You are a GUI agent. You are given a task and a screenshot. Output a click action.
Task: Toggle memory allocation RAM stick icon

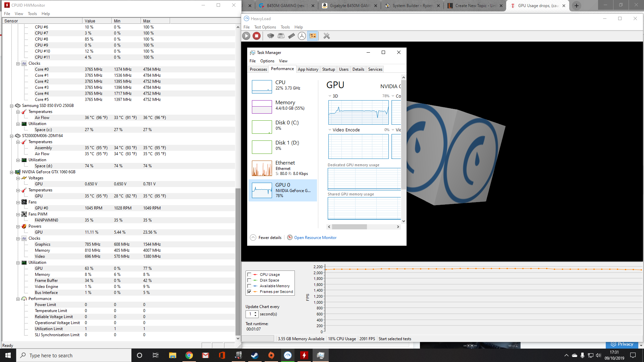click(291, 36)
